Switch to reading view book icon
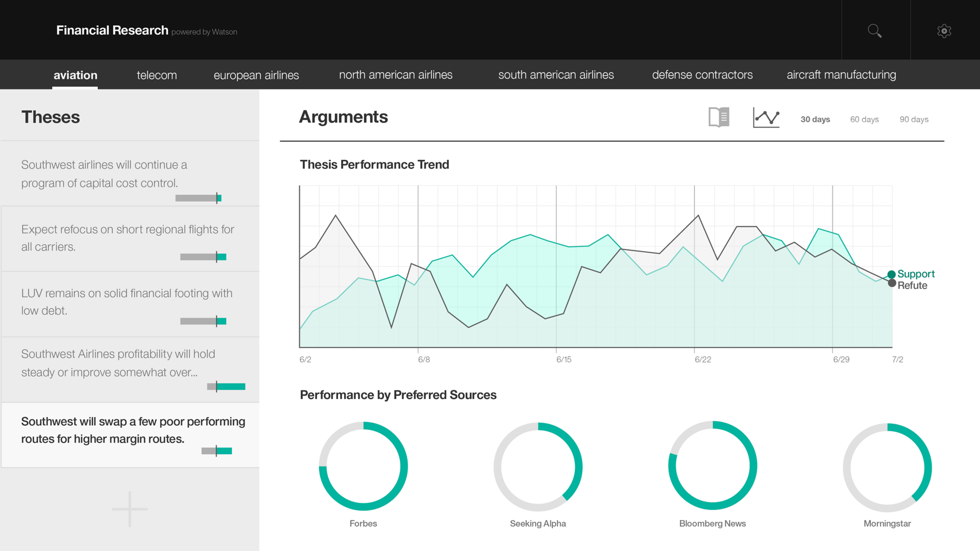Screen dimensions: 980x551 click(x=719, y=117)
